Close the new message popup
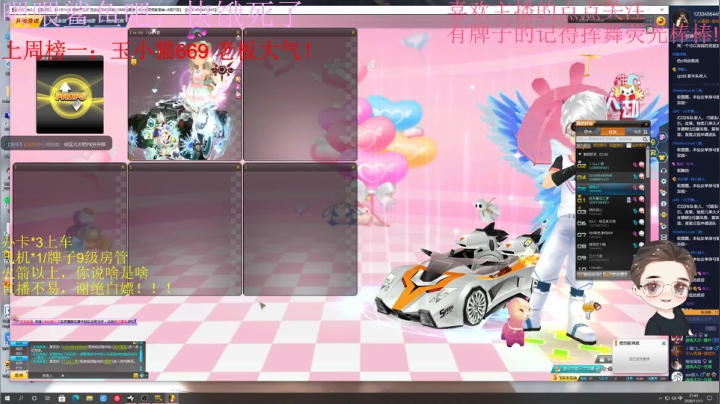This screenshot has width=720, height=404. (664, 343)
